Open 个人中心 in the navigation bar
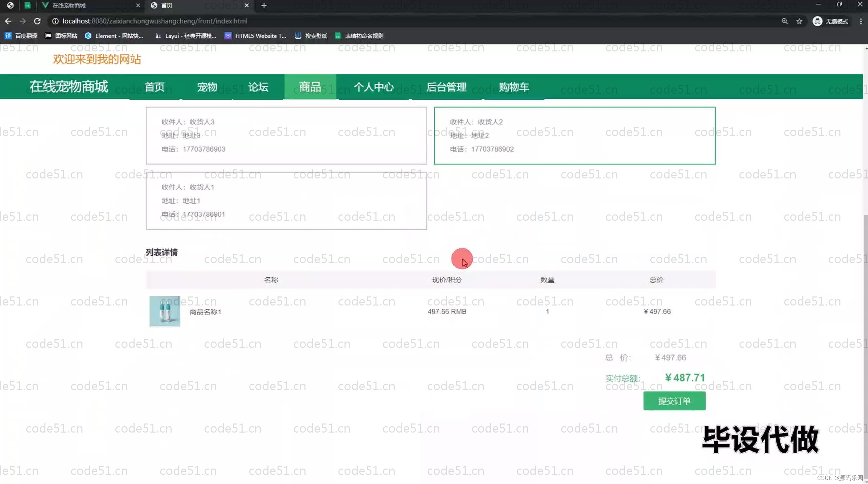The height and width of the screenshot is (484, 868). [374, 87]
